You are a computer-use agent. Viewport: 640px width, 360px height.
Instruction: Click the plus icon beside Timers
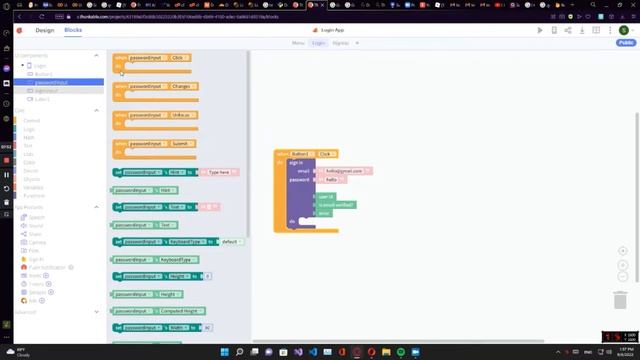pyautogui.click(x=49, y=284)
